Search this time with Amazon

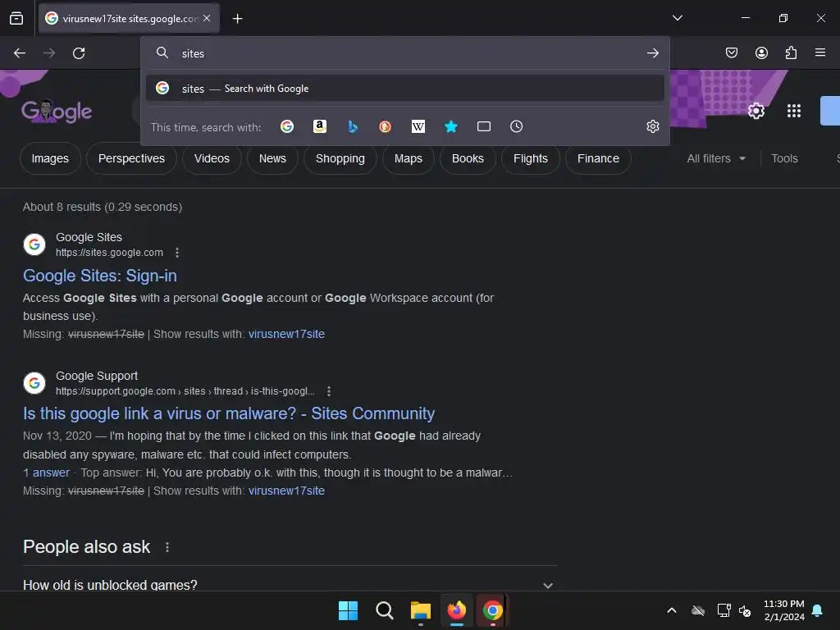pos(320,126)
